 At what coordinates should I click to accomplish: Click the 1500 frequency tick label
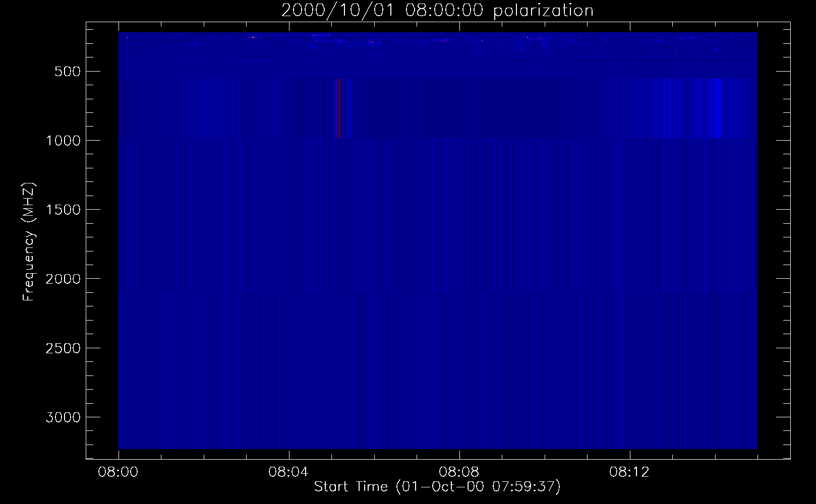click(63, 210)
